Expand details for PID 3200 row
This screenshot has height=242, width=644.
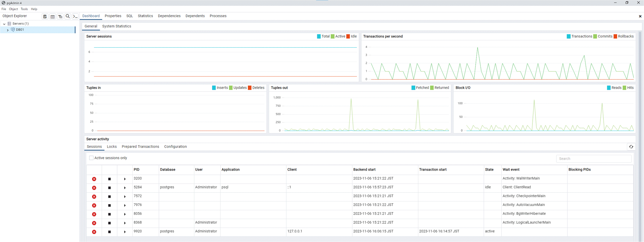click(x=125, y=179)
